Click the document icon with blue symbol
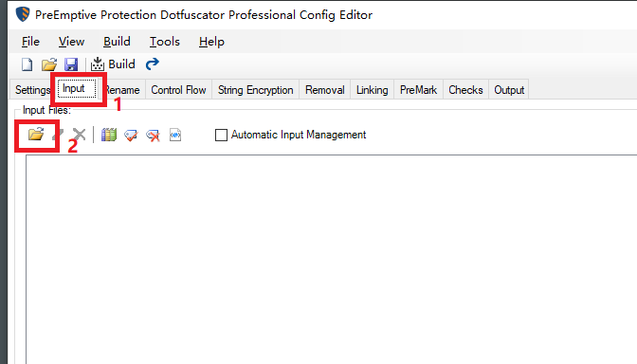 [175, 135]
